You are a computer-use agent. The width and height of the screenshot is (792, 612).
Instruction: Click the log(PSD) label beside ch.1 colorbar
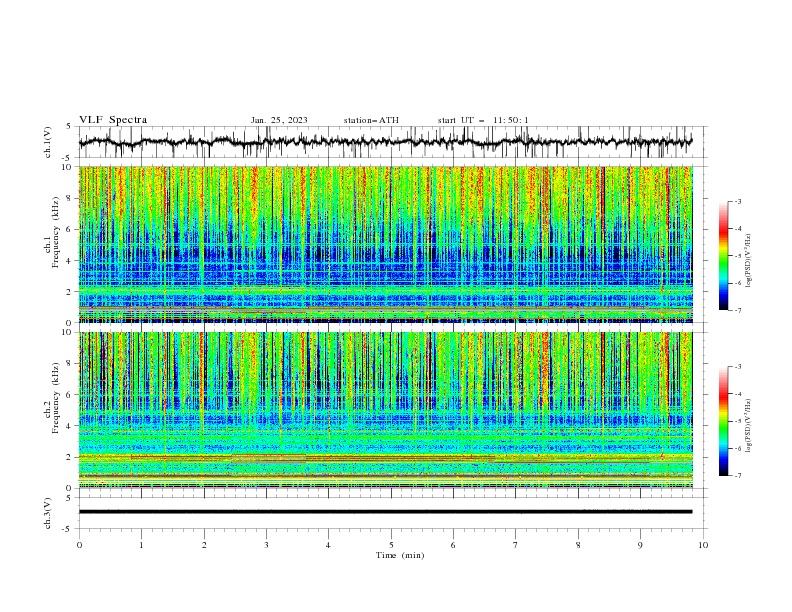click(749, 261)
